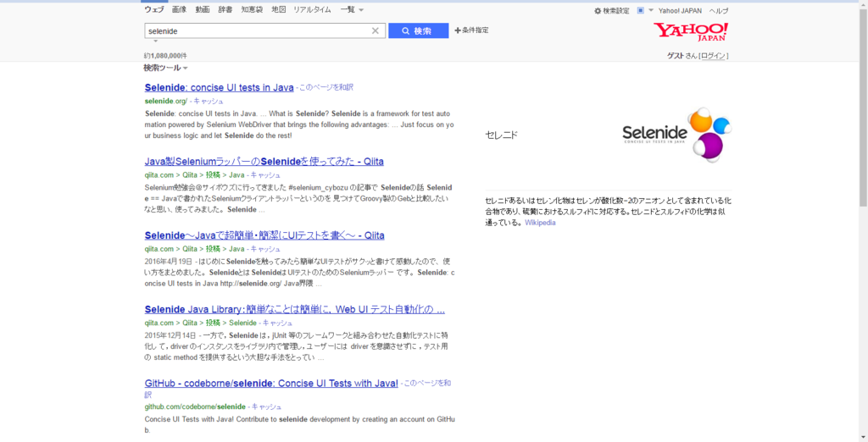Clear the search box with the X icon
The height and width of the screenshot is (442, 868).
point(376,31)
